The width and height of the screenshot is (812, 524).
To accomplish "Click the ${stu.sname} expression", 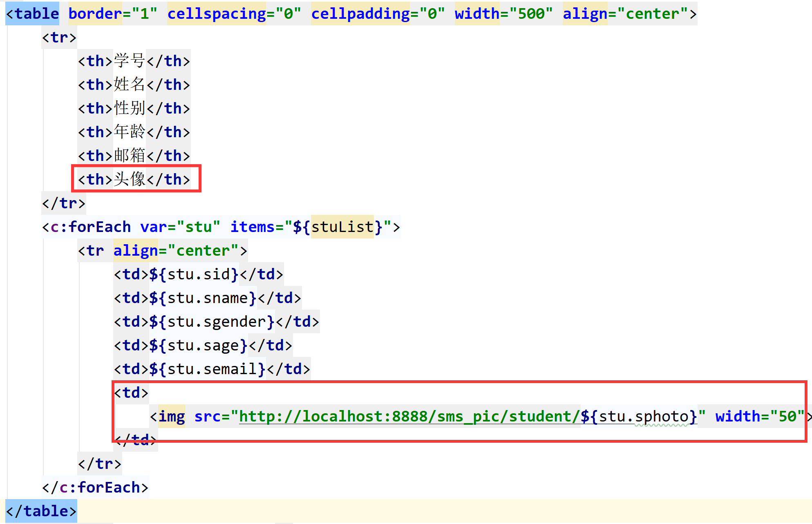I will 203,298.
